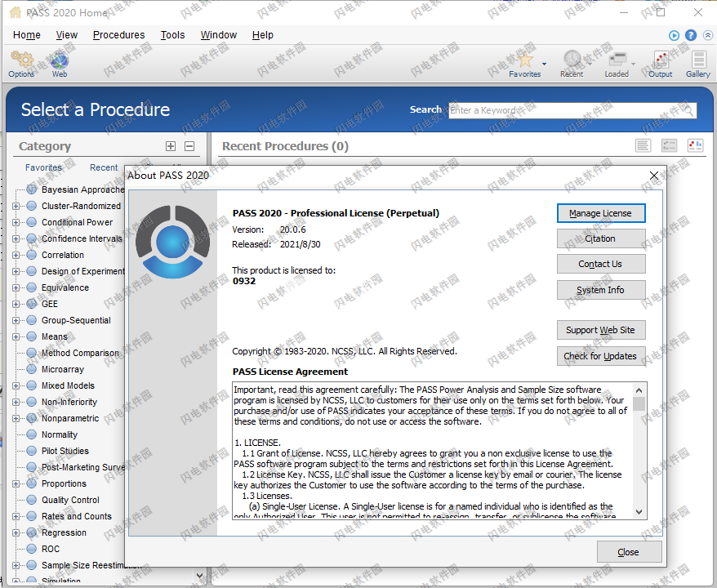Viewport: 717px width, 588px height.
Task: Click license agreement scrollbar down arrow
Action: point(639,512)
